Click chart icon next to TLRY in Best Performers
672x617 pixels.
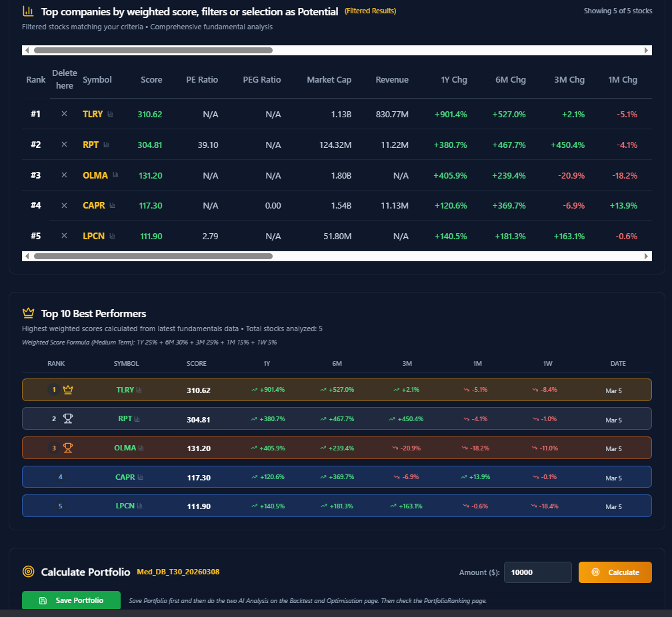click(139, 390)
